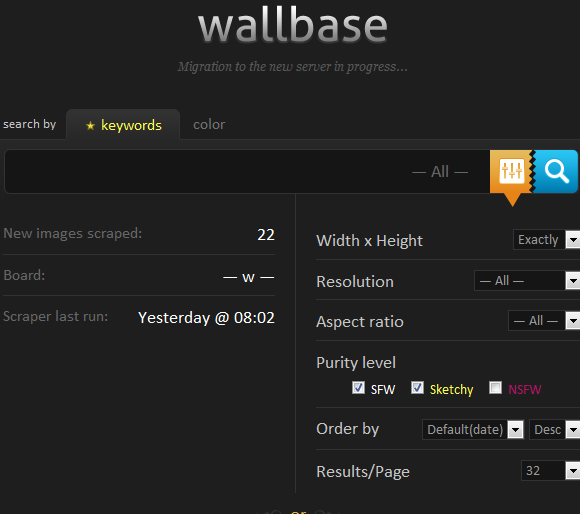Click the wallbase logo
This screenshot has width=580, height=514.
(293, 26)
